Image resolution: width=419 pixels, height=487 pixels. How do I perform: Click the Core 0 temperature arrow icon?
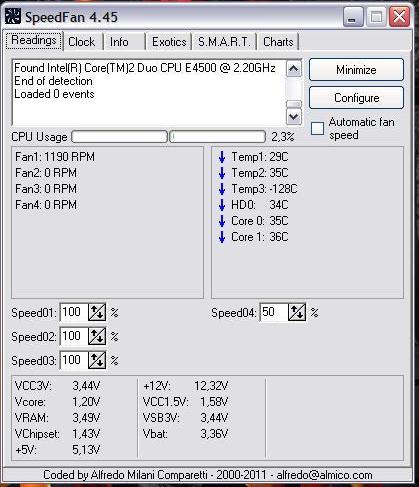(222, 221)
